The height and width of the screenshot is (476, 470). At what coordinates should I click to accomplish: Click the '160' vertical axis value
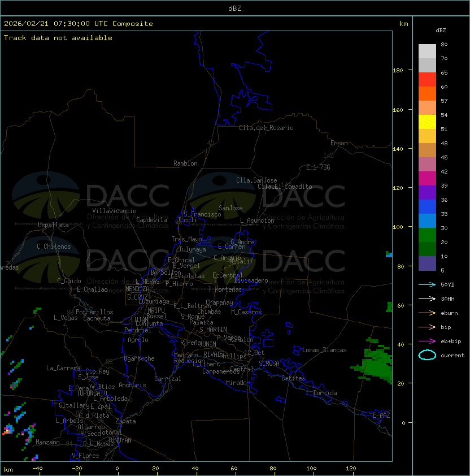pyautogui.click(x=398, y=110)
